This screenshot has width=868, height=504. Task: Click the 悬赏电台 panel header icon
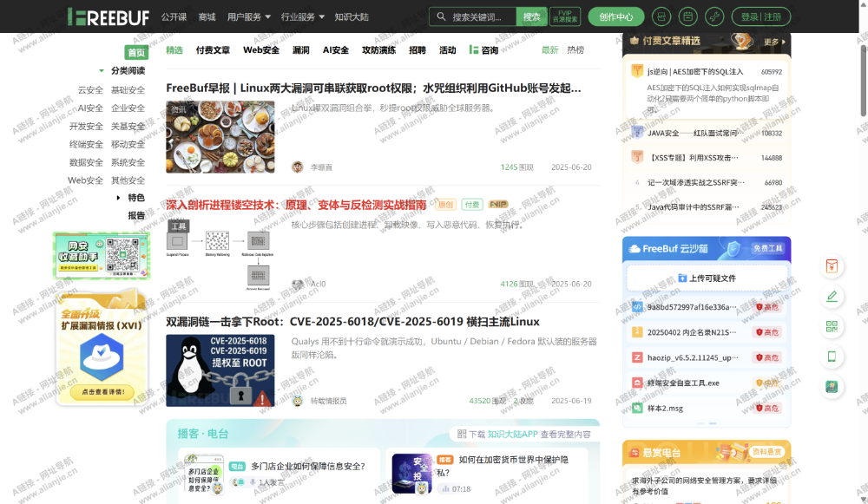click(x=635, y=453)
